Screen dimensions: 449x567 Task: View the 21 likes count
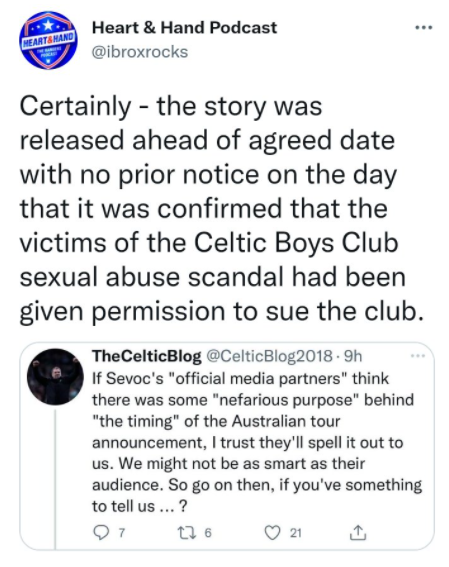click(295, 533)
